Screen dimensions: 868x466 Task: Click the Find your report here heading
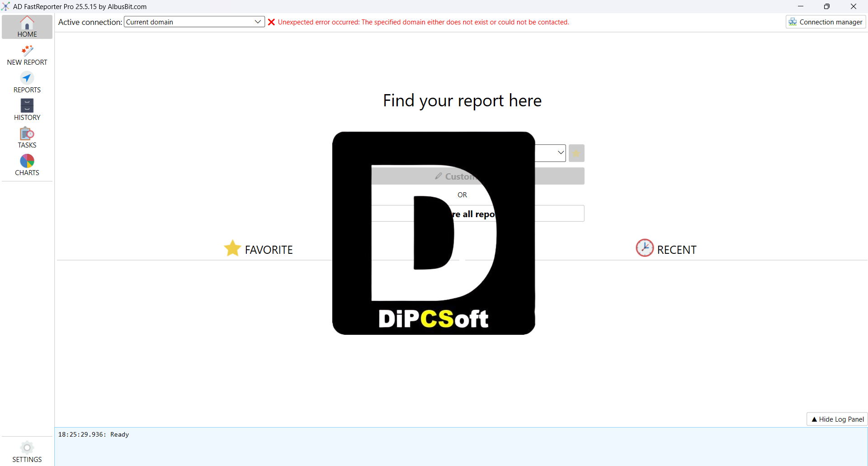[462, 100]
